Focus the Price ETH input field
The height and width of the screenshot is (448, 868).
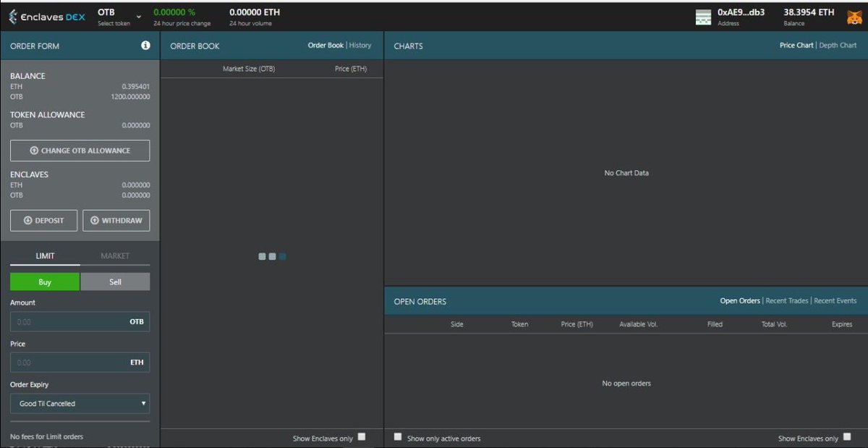pyautogui.click(x=80, y=362)
